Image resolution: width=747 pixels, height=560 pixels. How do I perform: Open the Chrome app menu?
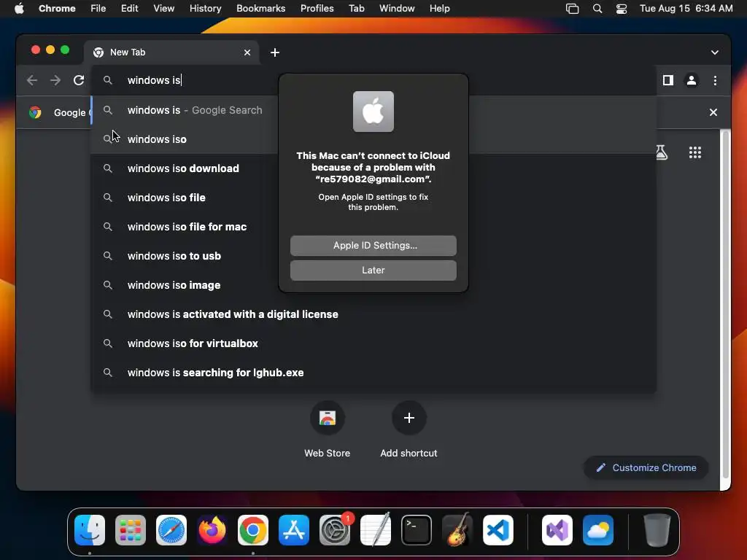(x=57, y=9)
